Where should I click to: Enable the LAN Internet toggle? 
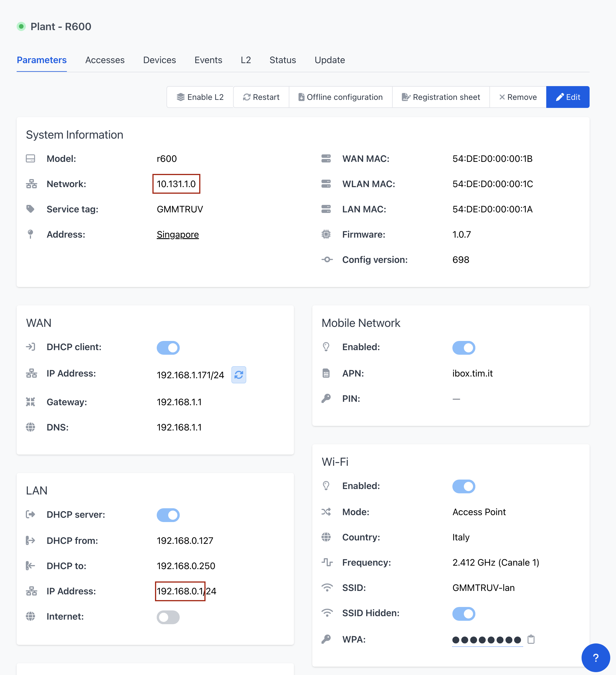click(168, 617)
